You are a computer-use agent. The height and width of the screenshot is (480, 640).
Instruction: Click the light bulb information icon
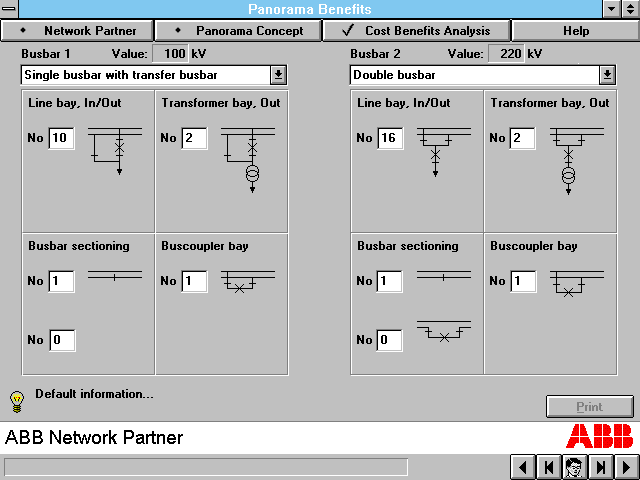pyautogui.click(x=17, y=402)
